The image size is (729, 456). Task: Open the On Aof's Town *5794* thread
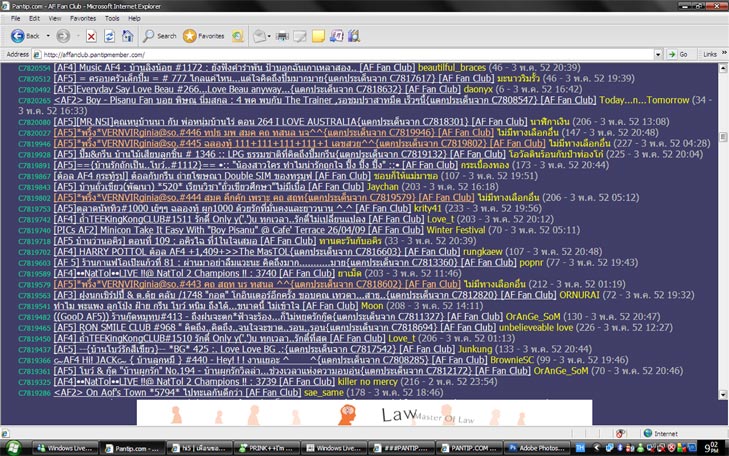tap(177, 392)
